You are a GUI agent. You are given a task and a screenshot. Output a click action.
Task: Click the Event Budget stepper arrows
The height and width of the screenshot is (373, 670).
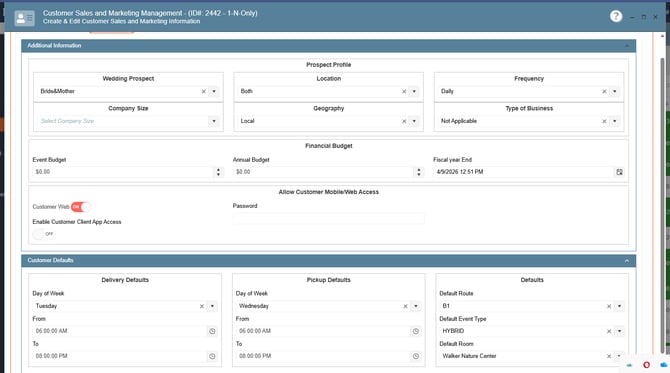(218, 172)
